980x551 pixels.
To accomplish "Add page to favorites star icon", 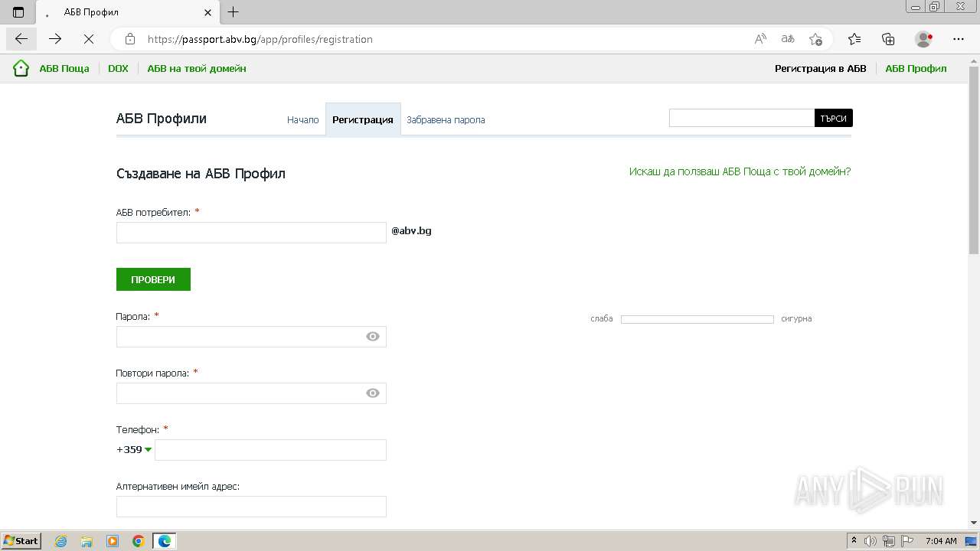I will pos(815,39).
